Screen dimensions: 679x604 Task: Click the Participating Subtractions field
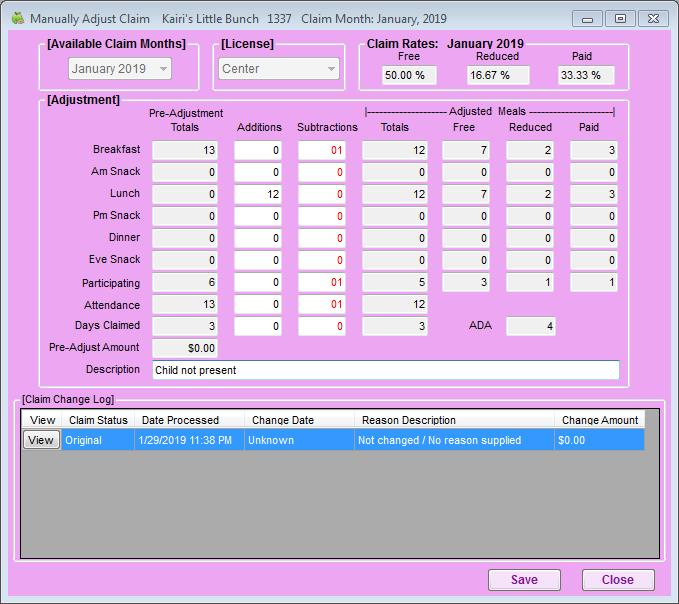coord(321,282)
